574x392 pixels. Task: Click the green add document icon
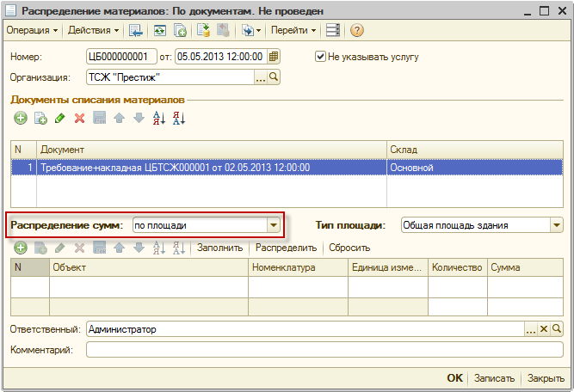click(21, 119)
